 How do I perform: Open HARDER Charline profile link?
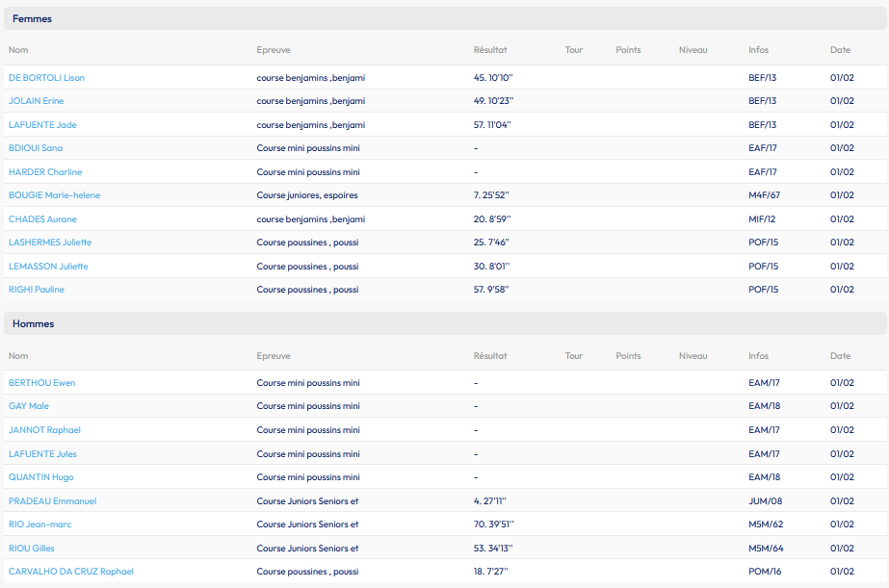point(45,172)
